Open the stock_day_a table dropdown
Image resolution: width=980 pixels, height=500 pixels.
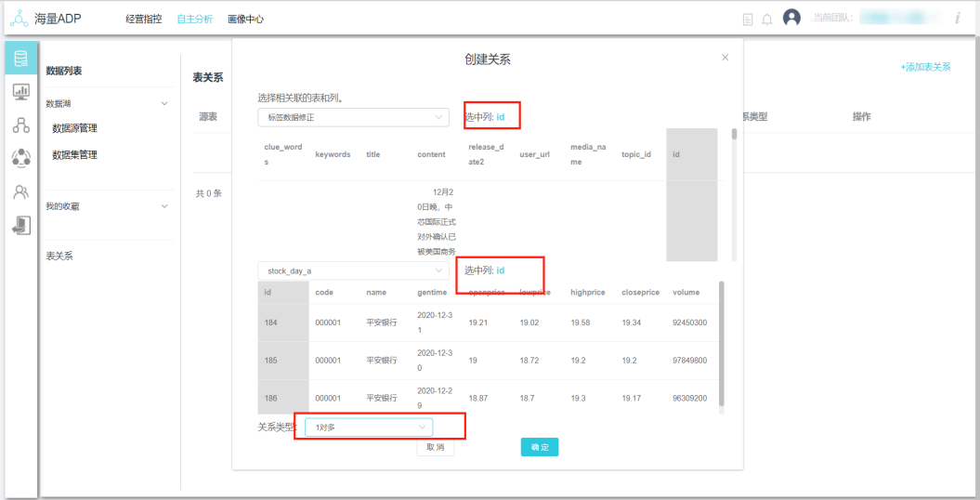coord(353,270)
